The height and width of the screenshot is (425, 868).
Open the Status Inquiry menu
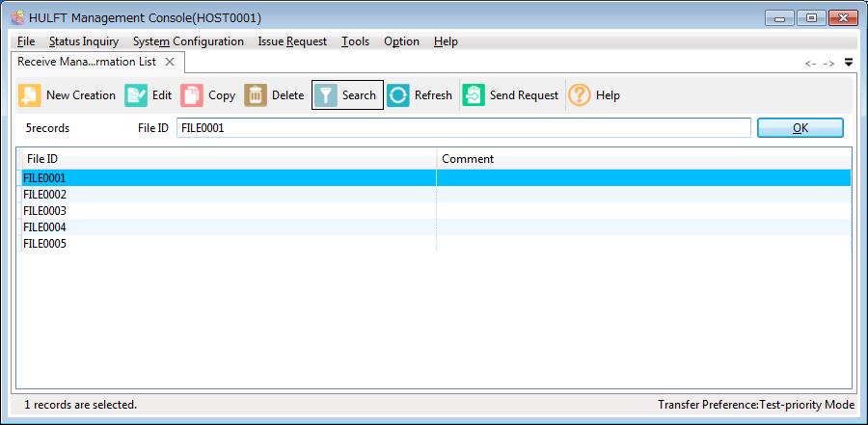pos(84,41)
